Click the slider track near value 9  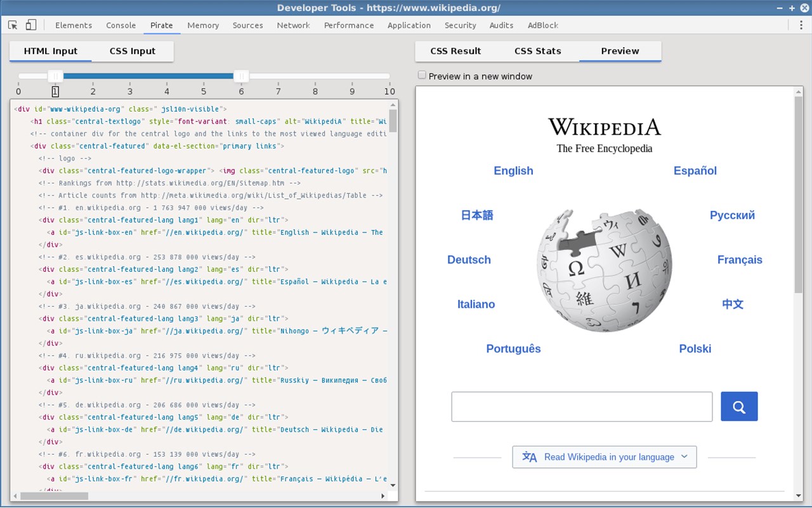tap(353, 76)
